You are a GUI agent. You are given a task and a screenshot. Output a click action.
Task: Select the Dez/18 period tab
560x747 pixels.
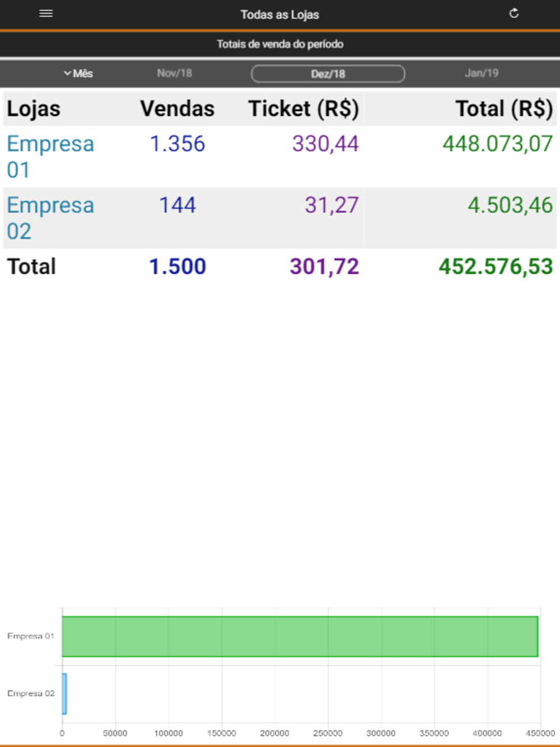(x=328, y=73)
